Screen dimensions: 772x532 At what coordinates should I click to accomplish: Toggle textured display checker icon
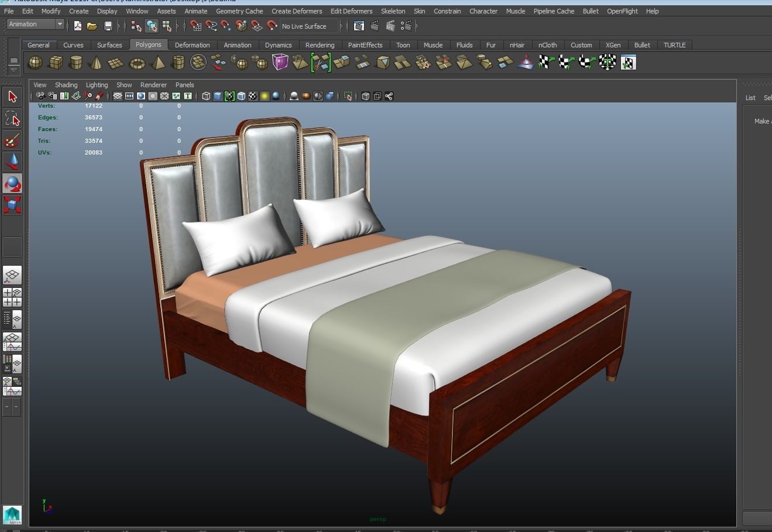click(253, 96)
